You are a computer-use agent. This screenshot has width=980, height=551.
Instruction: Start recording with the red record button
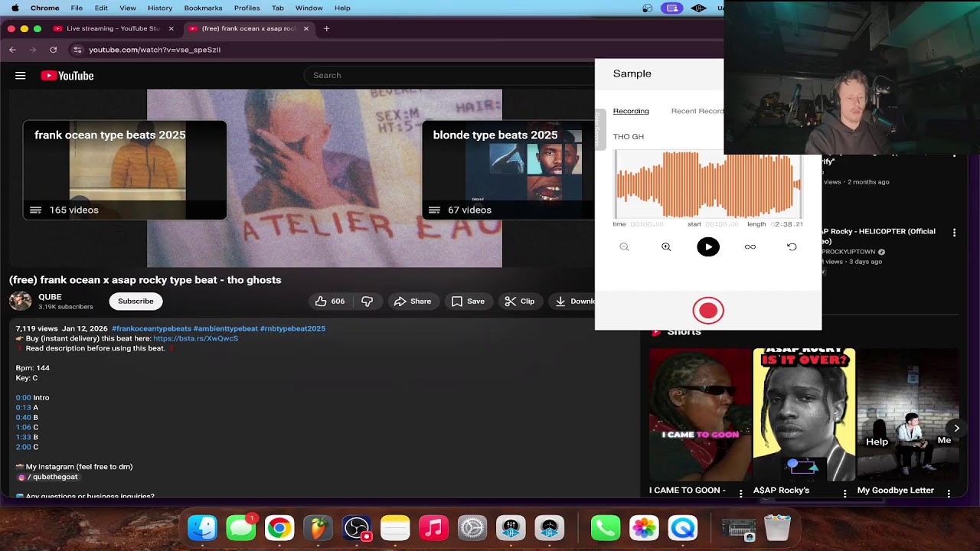tap(708, 311)
